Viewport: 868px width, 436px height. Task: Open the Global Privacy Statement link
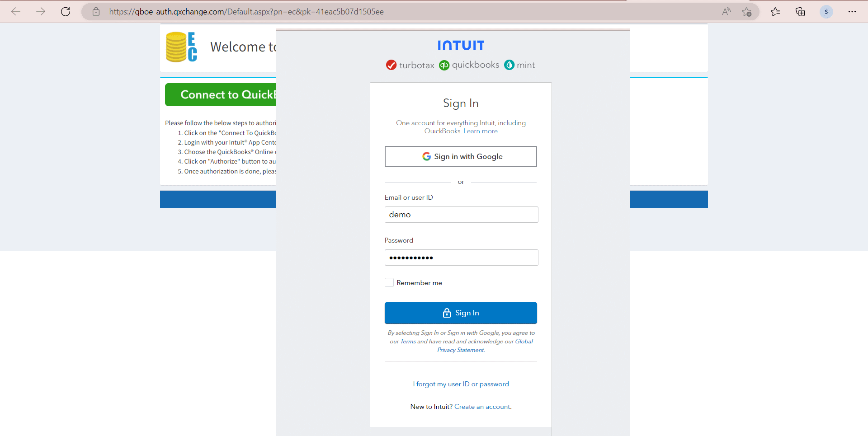pyautogui.click(x=485, y=346)
